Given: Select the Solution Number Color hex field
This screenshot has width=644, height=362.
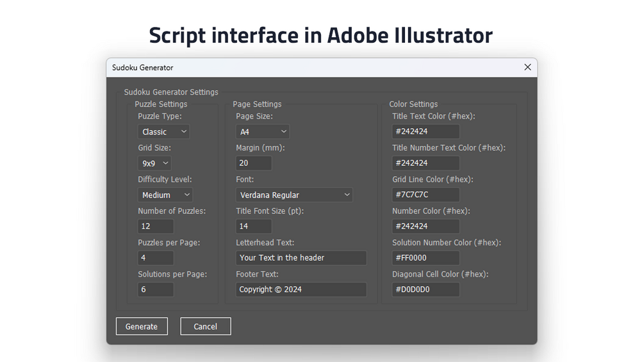Looking at the screenshot, I should coord(425,258).
